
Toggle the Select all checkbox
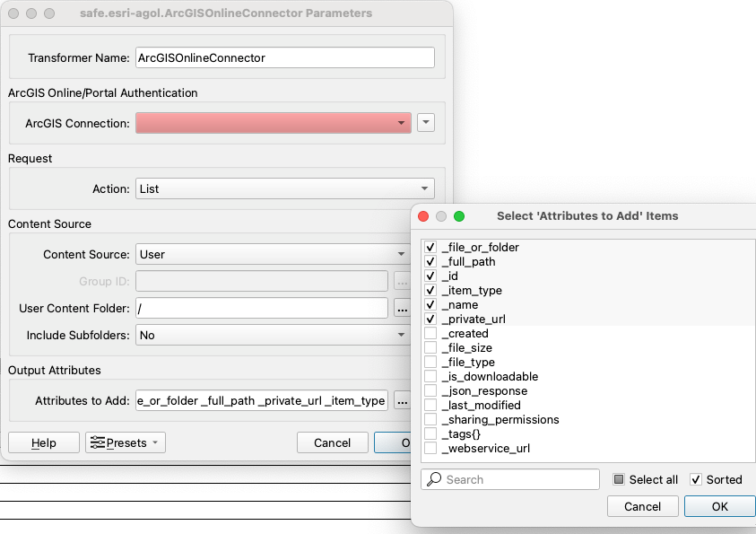(619, 479)
